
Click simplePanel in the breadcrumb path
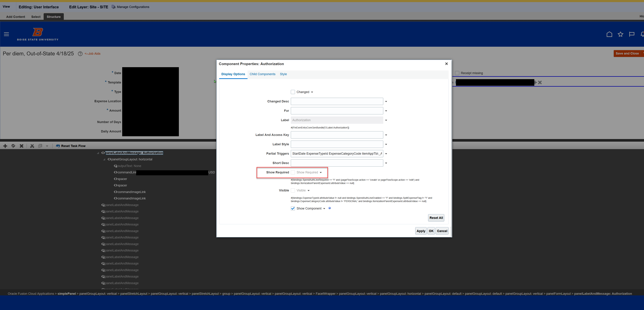[67, 294]
